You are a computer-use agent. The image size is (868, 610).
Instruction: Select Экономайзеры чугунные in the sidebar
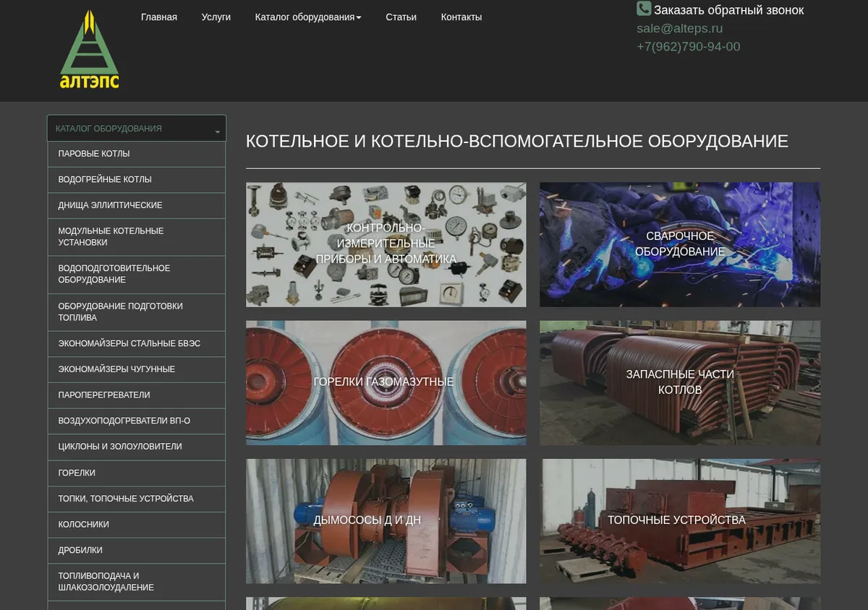[137, 369]
